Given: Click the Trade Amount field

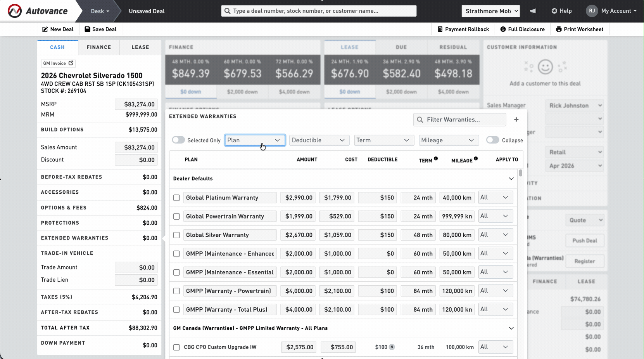Looking at the screenshot, I should pyautogui.click(x=136, y=267).
